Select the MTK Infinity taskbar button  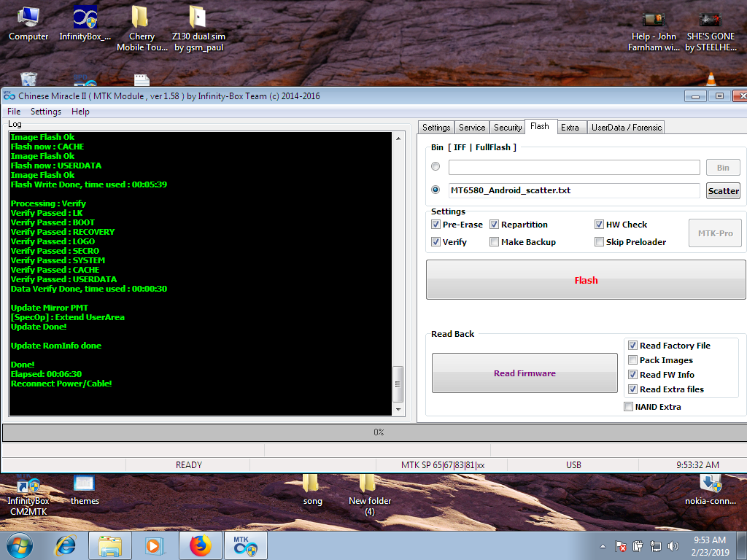(245, 545)
